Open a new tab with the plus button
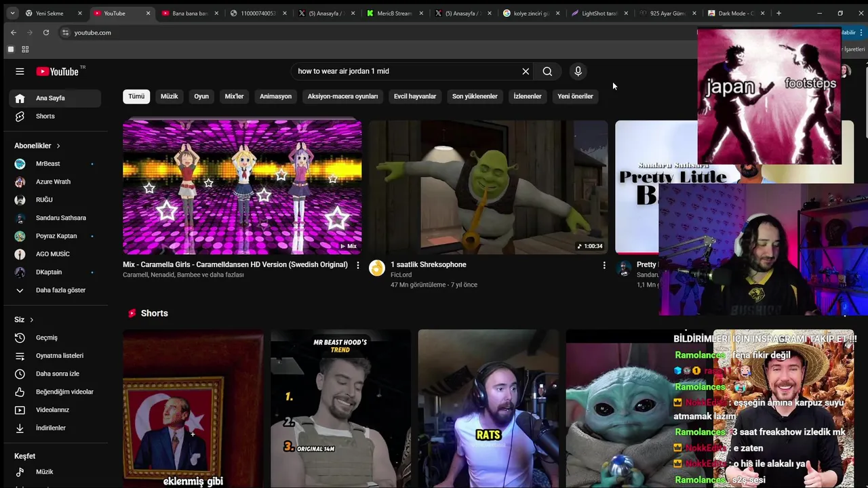This screenshot has height=488, width=868. [x=778, y=13]
